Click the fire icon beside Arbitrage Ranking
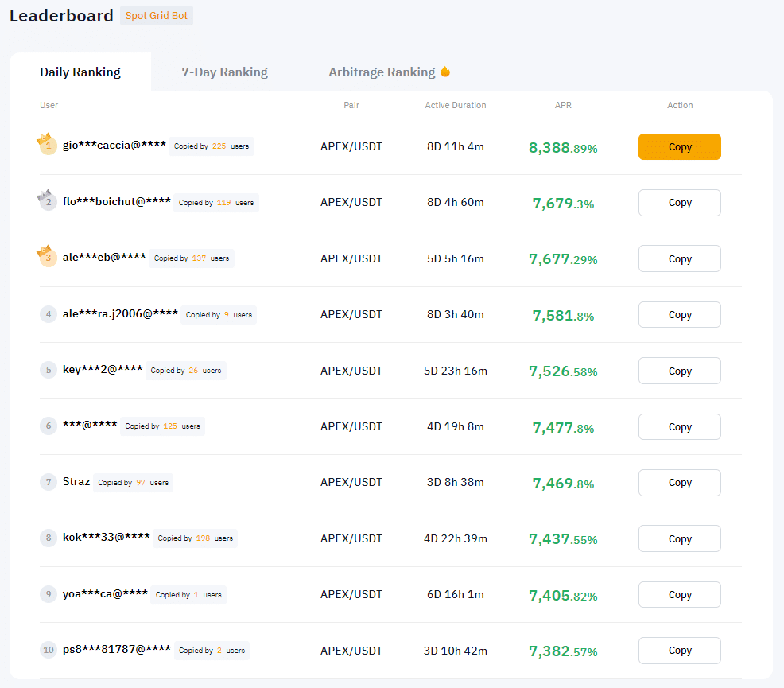Screen dimensions: 784x688 click(445, 72)
